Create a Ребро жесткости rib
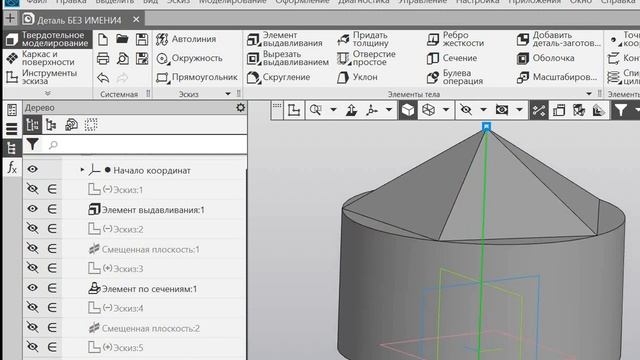640x360 pixels. (456, 39)
